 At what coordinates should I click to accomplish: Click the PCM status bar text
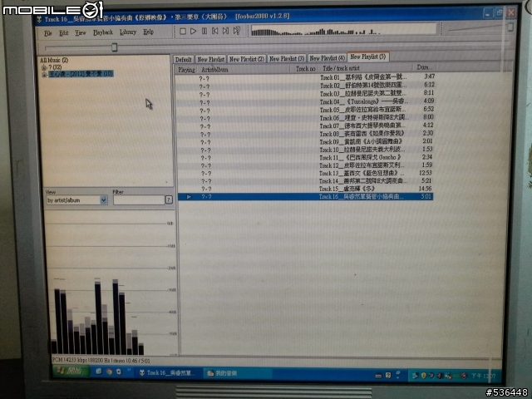pyautogui.click(x=101, y=360)
